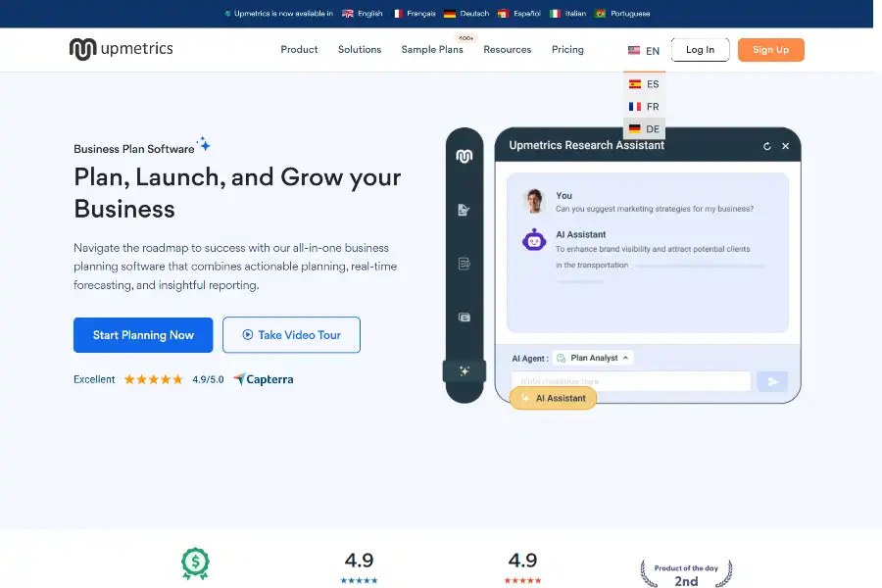Click Start Planning Now button
The width and height of the screenshot is (882, 588).
point(143,335)
